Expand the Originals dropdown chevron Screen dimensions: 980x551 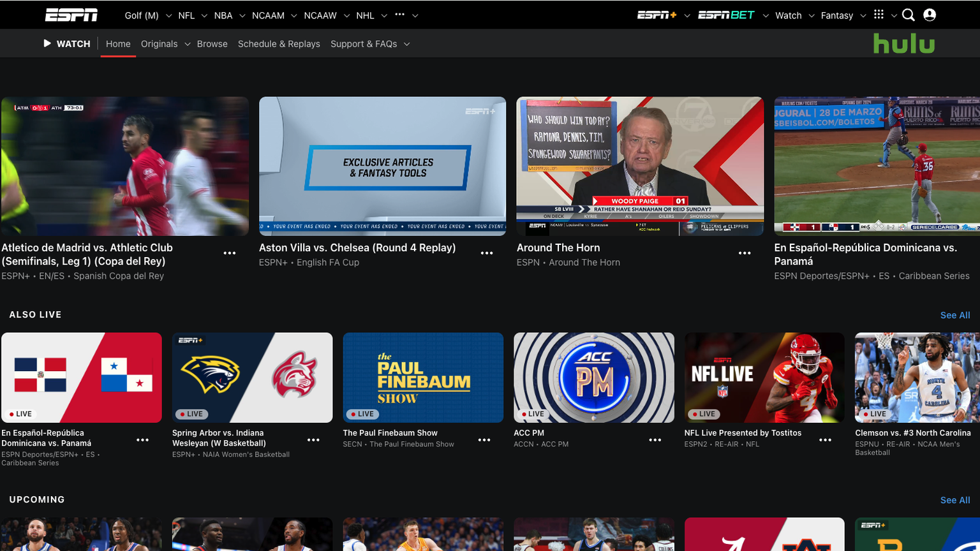click(188, 44)
